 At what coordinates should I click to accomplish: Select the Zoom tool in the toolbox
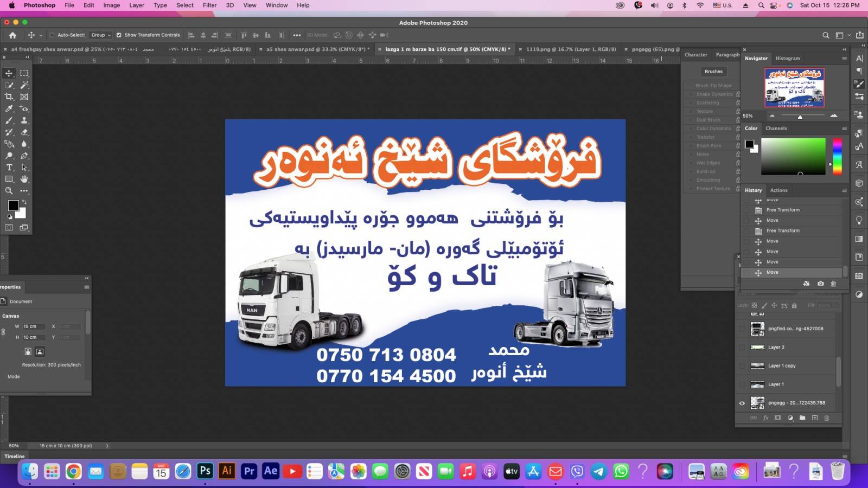point(9,191)
